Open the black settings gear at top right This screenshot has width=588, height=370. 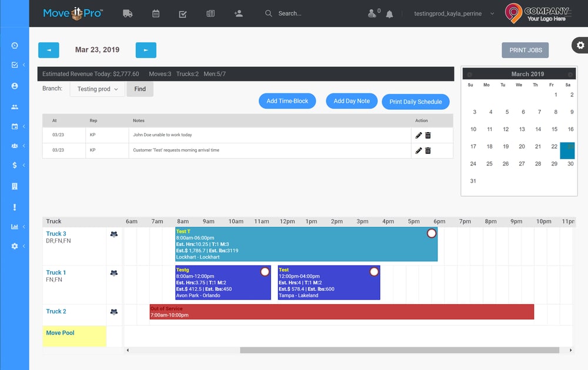click(580, 45)
